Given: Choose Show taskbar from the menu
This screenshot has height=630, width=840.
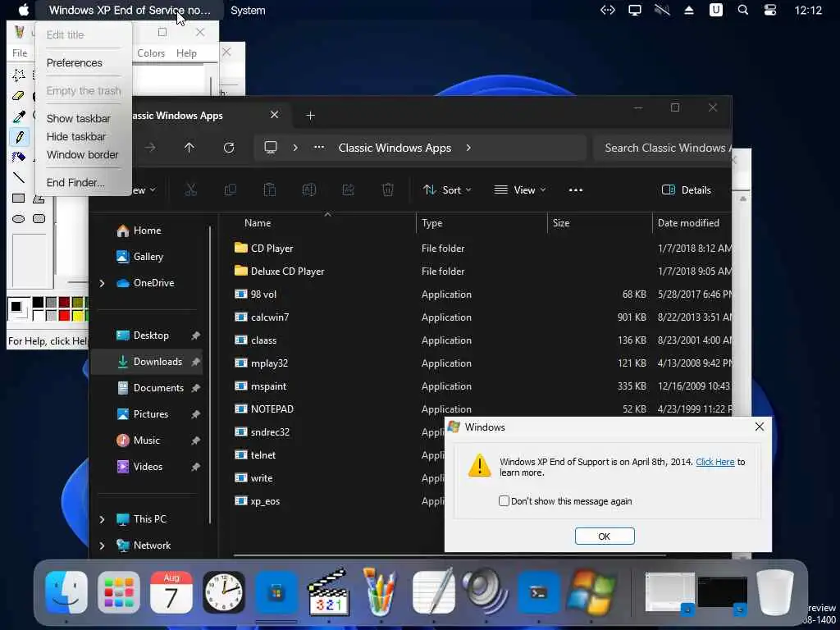Looking at the screenshot, I should (78, 118).
